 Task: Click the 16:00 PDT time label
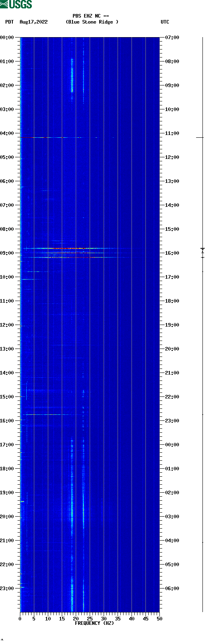pos(7,420)
